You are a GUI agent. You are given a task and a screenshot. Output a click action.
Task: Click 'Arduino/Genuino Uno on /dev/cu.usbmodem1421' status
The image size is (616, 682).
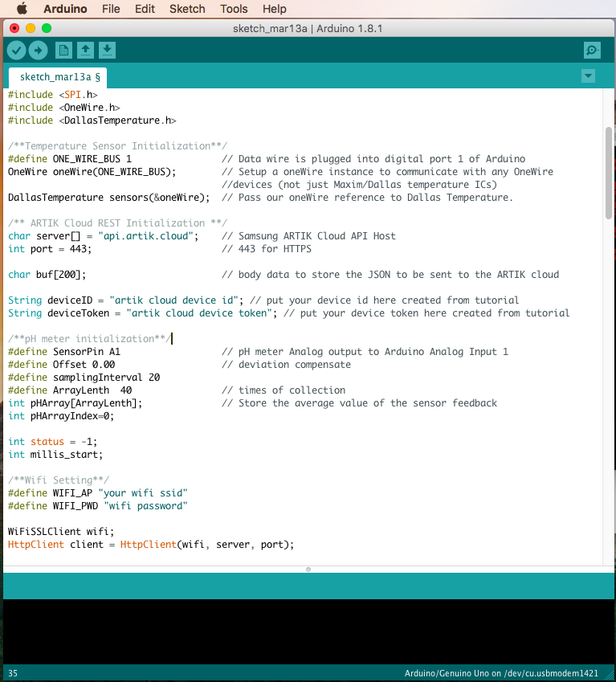pyautogui.click(x=501, y=673)
